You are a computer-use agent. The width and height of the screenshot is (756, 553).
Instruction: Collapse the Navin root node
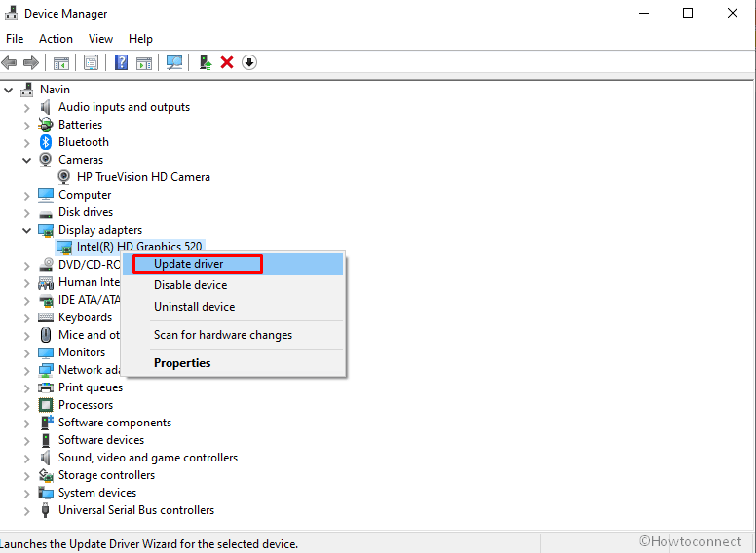(x=8, y=90)
